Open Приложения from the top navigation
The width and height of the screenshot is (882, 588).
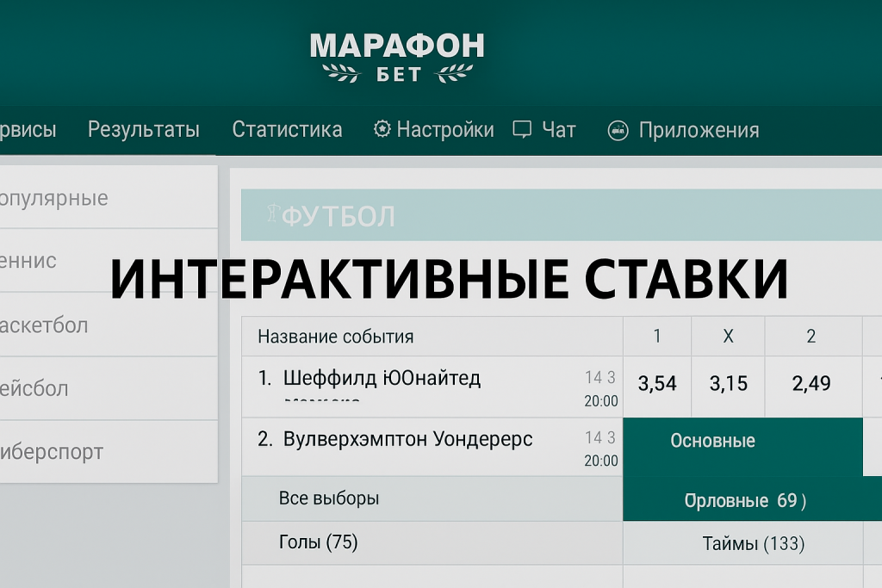(699, 131)
